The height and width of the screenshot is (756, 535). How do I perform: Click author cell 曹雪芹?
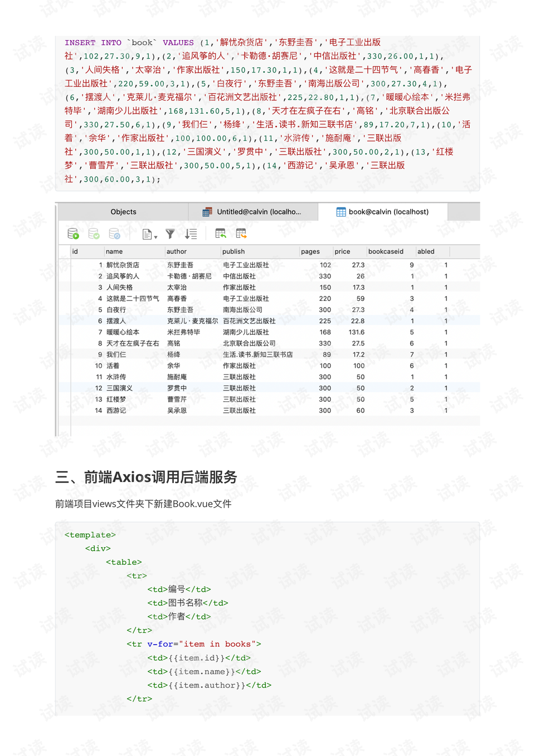coord(177,399)
